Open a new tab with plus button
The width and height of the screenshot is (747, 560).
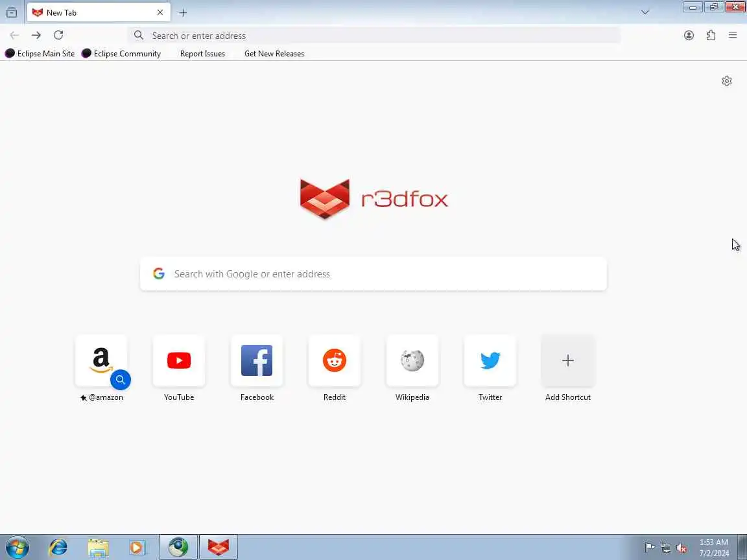[183, 13]
